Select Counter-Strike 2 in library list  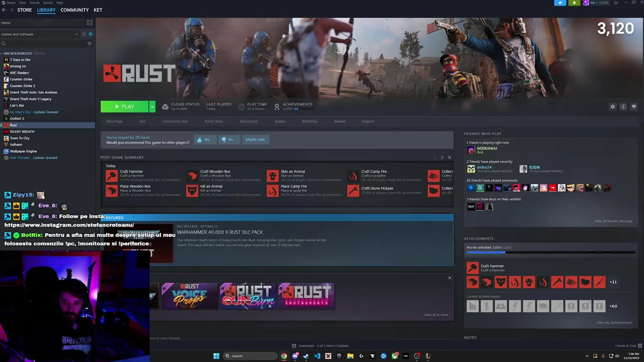click(23, 86)
